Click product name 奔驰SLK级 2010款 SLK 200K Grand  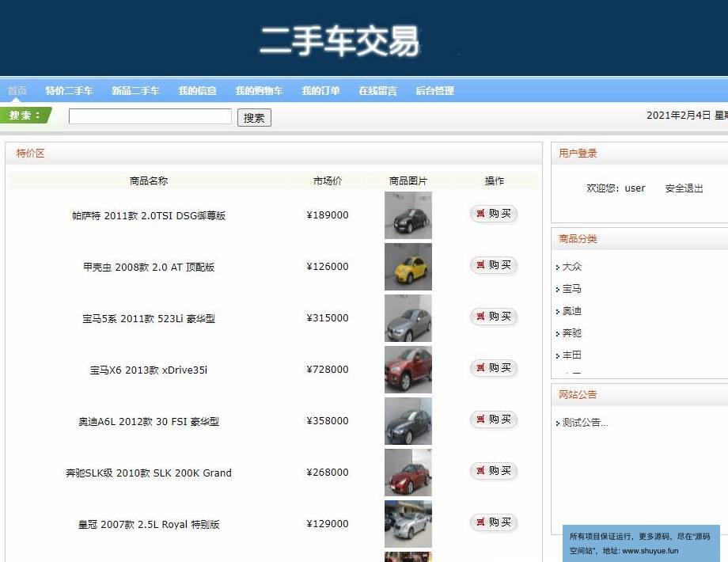[149, 473]
